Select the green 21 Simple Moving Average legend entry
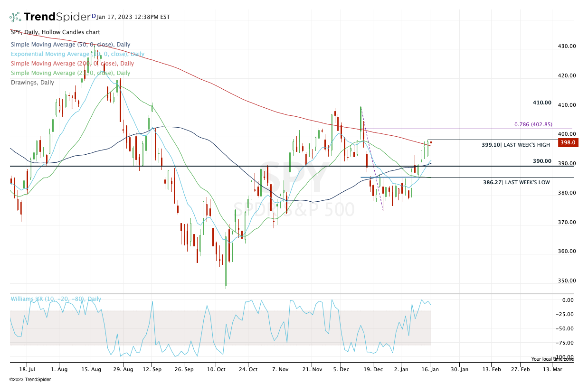 pos(70,73)
